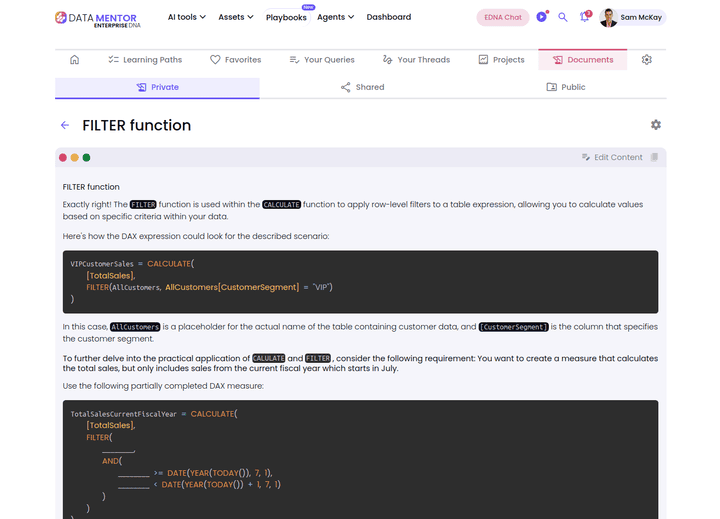The width and height of the screenshot is (720, 519).
Task: Open the settings gear in the tab row
Action: click(647, 60)
